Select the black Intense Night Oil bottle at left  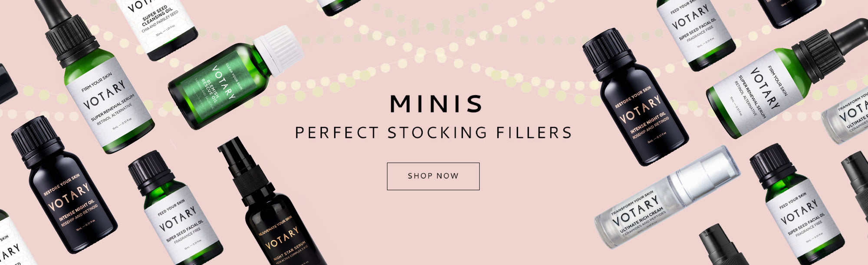pyautogui.click(x=64, y=185)
